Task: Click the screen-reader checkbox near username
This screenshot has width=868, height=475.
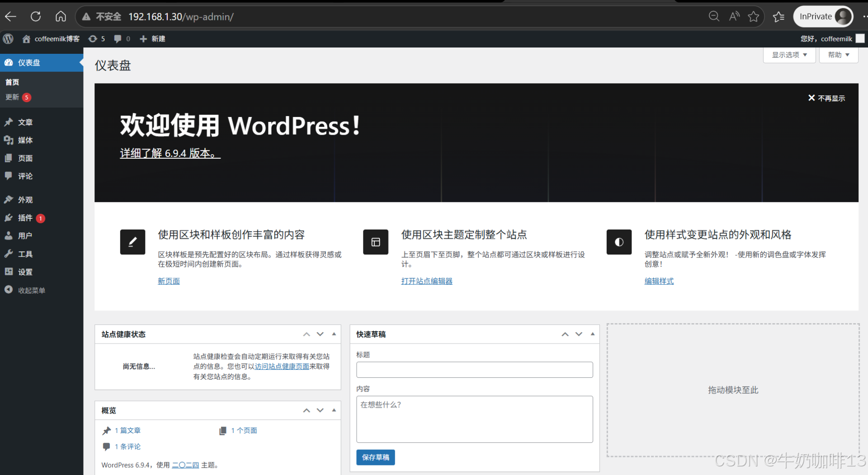Action: tap(860, 39)
